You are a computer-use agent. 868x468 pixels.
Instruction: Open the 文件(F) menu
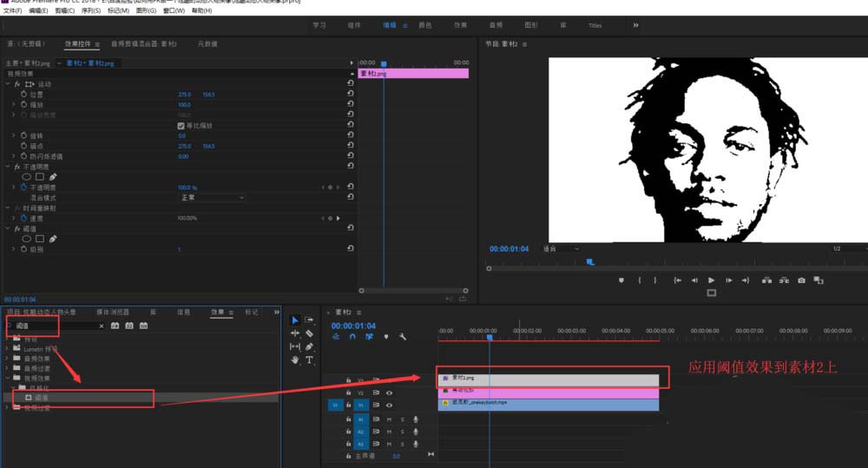[12, 10]
